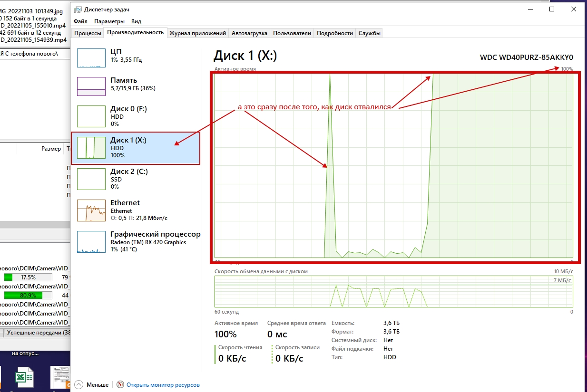Screen dimensions: 587x392
Task: Select the document thumbnail icon beside the Excel file
Action: (60, 377)
